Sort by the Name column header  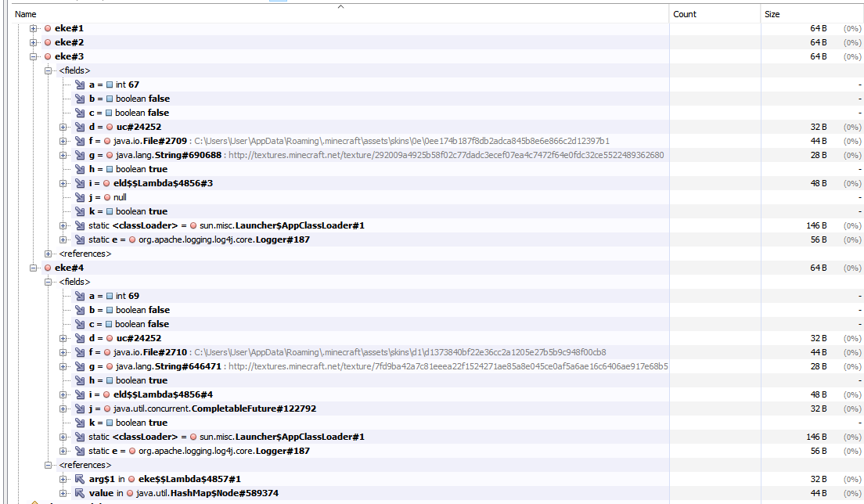click(x=26, y=14)
